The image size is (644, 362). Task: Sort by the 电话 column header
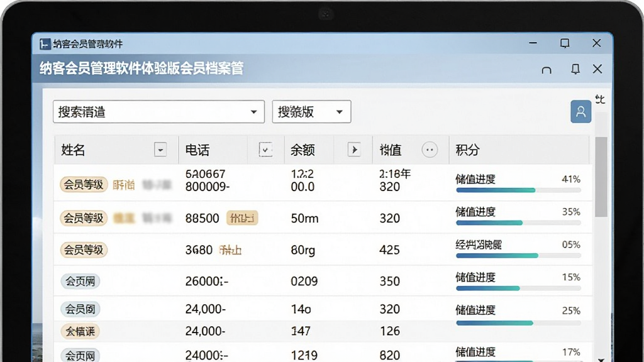pyautogui.click(x=197, y=150)
